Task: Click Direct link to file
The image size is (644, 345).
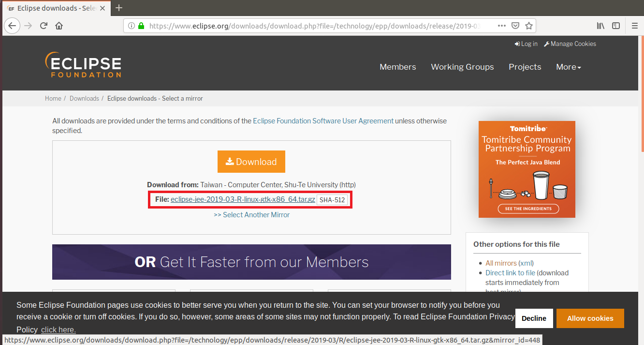Action: coord(510,273)
